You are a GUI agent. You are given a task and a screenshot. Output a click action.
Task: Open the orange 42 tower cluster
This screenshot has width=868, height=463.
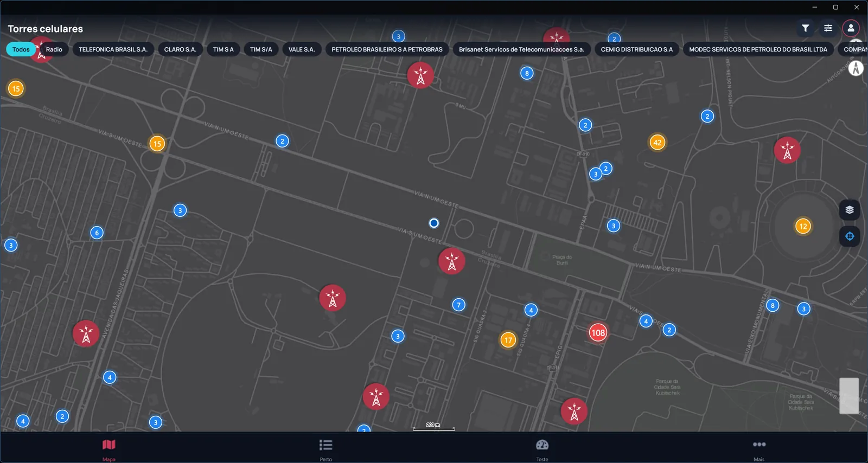coord(657,143)
